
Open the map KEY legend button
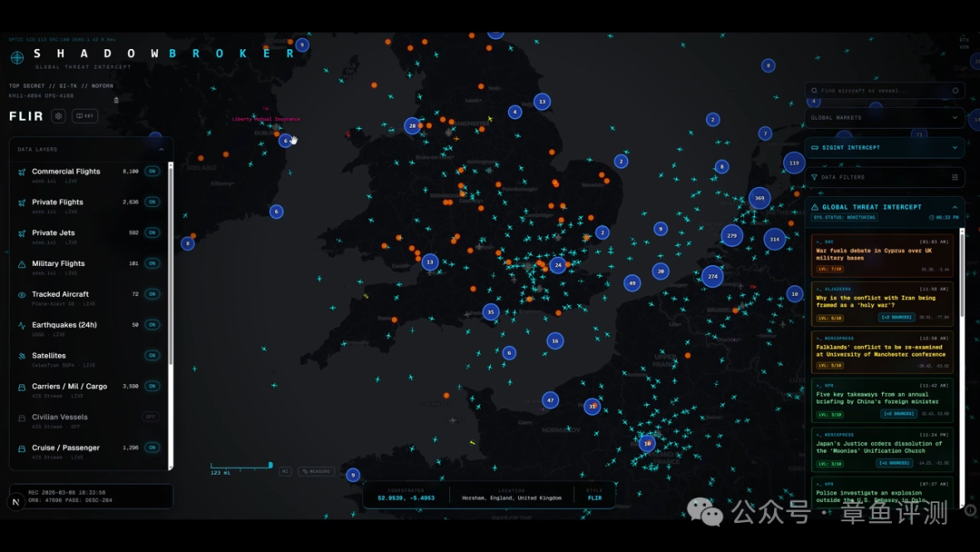[x=85, y=115]
